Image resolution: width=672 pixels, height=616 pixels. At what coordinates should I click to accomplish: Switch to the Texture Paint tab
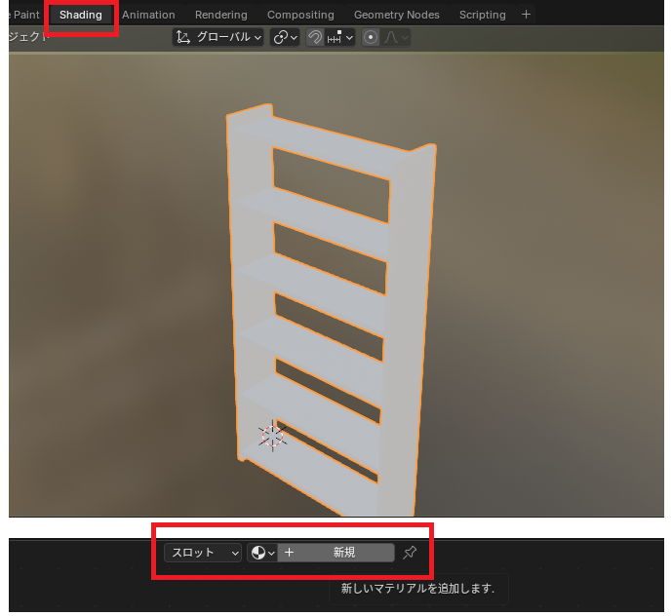pyautogui.click(x=21, y=15)
